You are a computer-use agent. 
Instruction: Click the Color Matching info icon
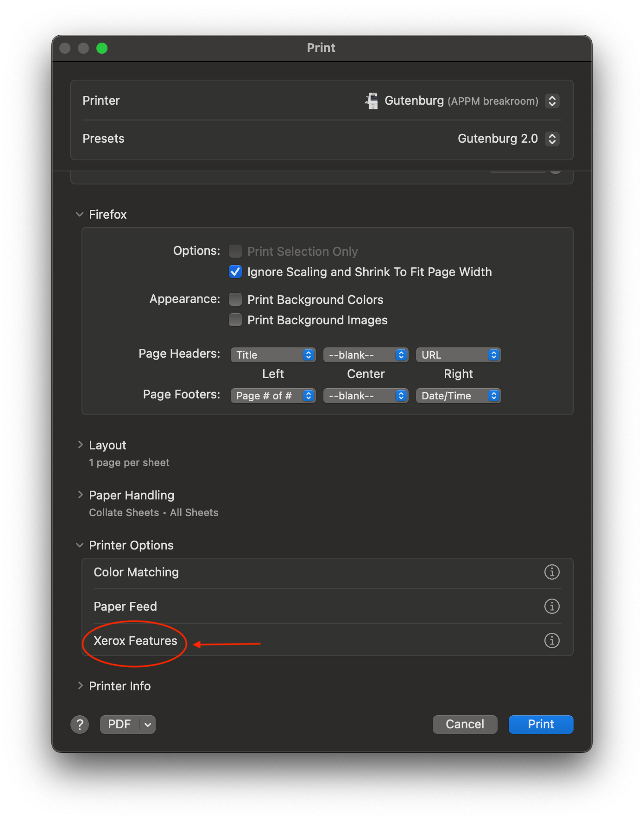(551, 572)
